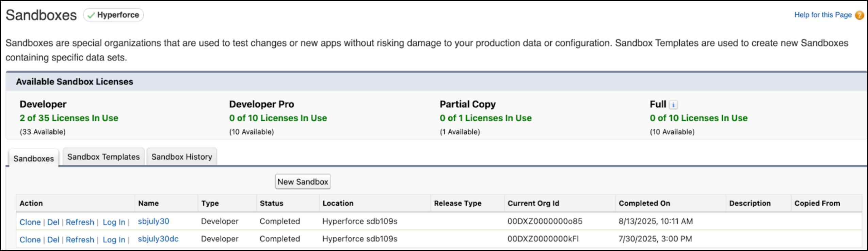Click the orange help question mark icon
This screenshot has width=868, height=251.
pos(859,15)
